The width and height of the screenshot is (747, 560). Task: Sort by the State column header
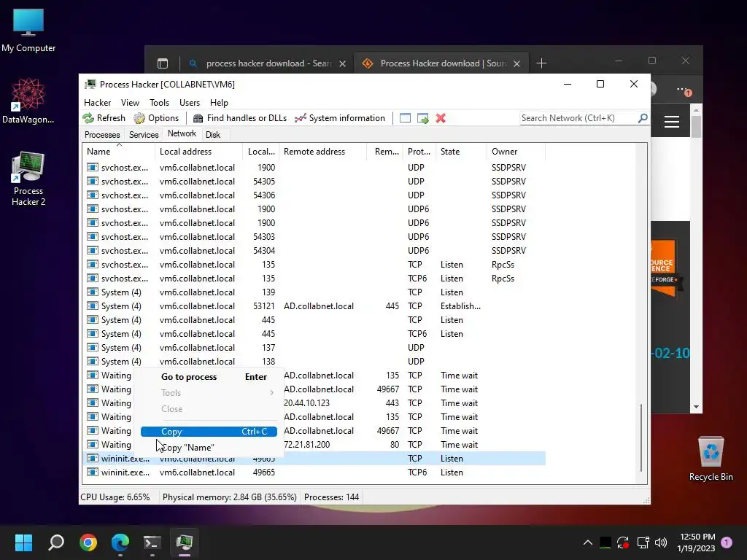point(461,152)
